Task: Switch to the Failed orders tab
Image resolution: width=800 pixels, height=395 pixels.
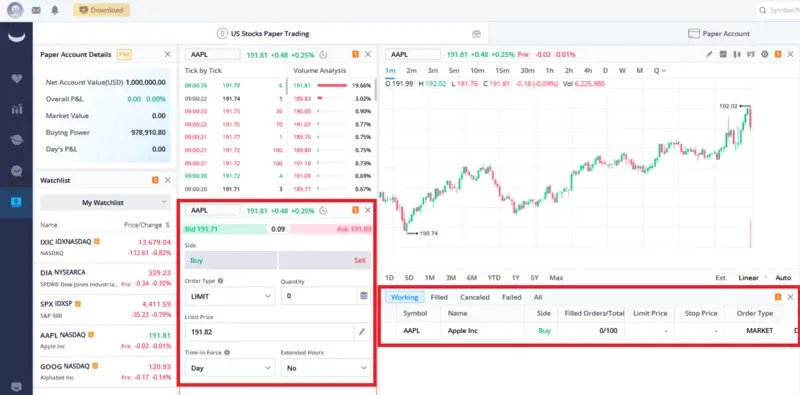Action: click(511, 297)
